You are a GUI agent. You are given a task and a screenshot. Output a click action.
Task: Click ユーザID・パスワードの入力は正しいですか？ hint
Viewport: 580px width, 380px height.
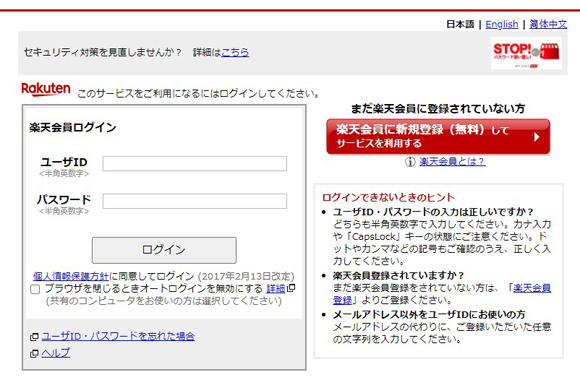point(434,212)
